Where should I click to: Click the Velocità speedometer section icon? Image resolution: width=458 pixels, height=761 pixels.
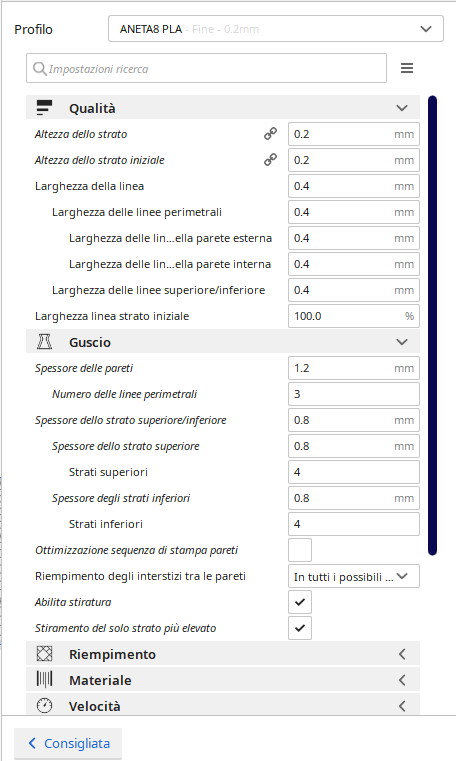[45, 705]
